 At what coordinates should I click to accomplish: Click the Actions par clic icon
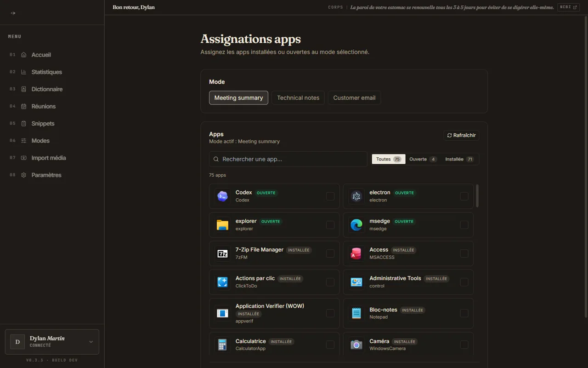[x=222, y=282]
